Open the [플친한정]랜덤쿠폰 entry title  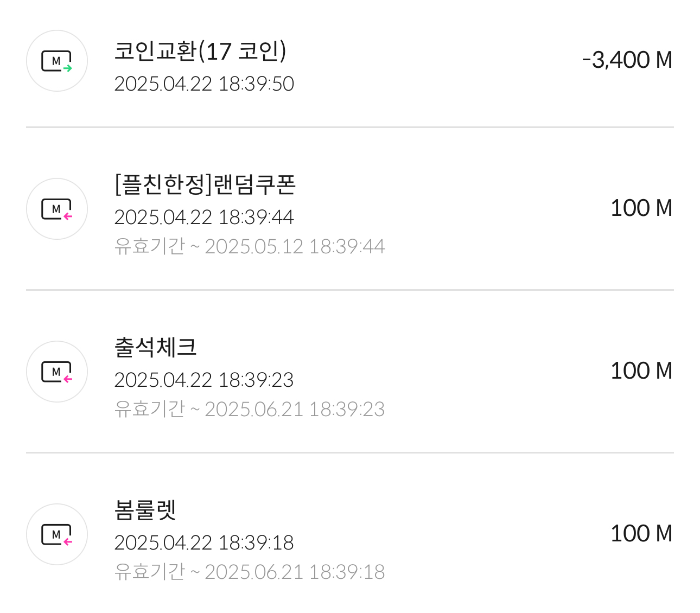pos(205,185)
